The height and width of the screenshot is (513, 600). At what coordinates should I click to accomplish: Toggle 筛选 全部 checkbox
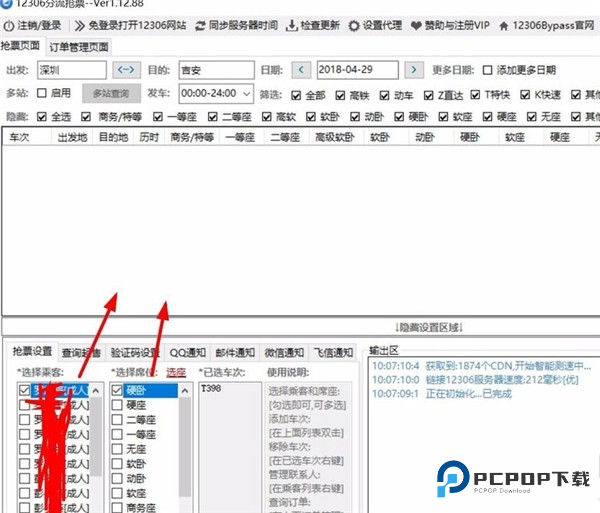(x=296, y=95)
